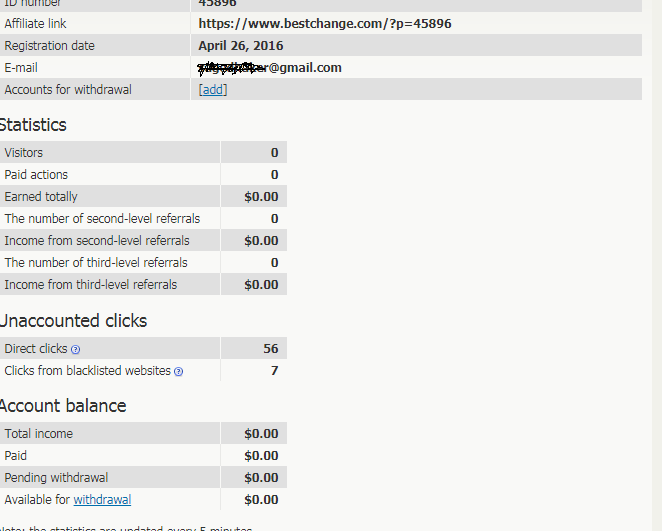Click Income from third-level referrals amount
This screenshot has height=531, width=662.
(261, 285)
